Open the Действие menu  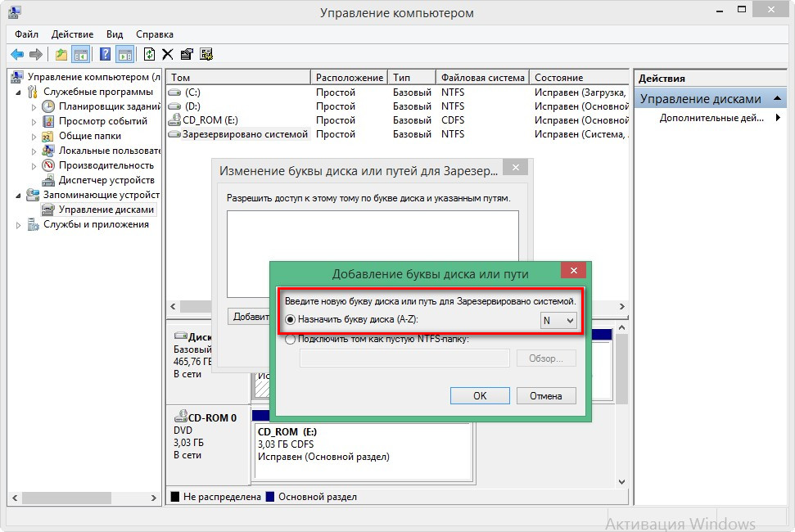[72, 34]
